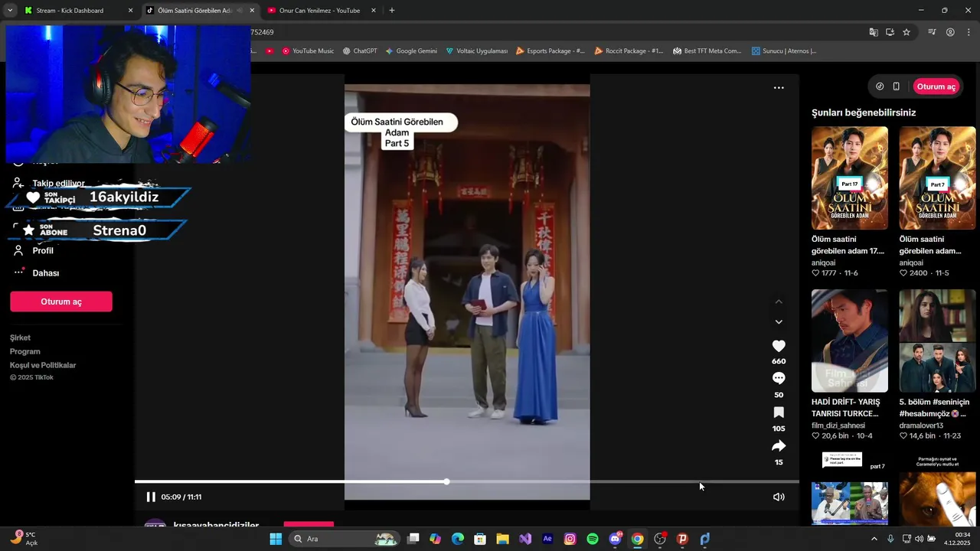Like the video with the heart icon

[779, 346]
